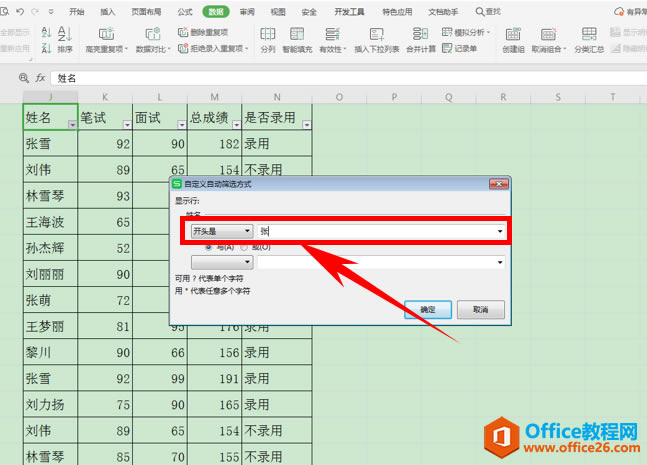Select column header K
This screenshot has height=465, width=647.
click(105, 97)
